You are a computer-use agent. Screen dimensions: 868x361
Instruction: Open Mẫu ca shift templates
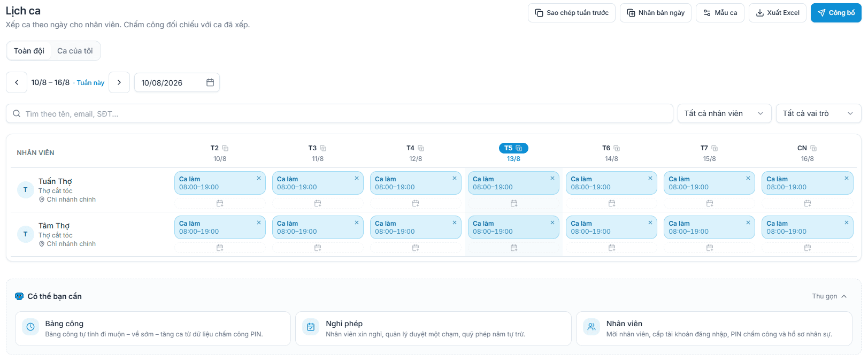click(x=720, y=13)
